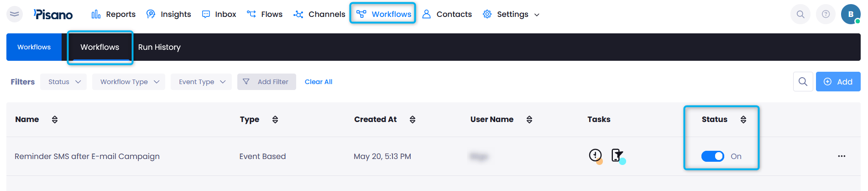This screenshot has height=191, width=868.
Task: Click the Add workflow button
Action: point(838,82)
